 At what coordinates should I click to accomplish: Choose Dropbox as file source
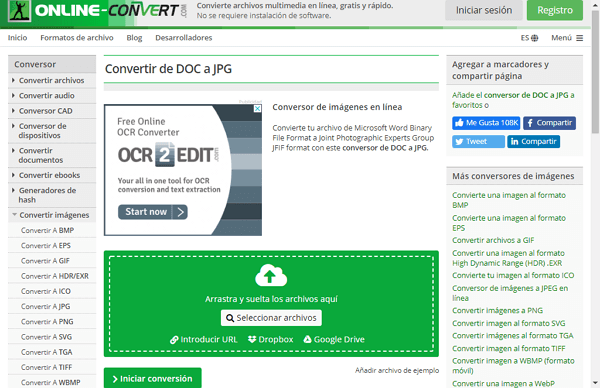(271, 339)
